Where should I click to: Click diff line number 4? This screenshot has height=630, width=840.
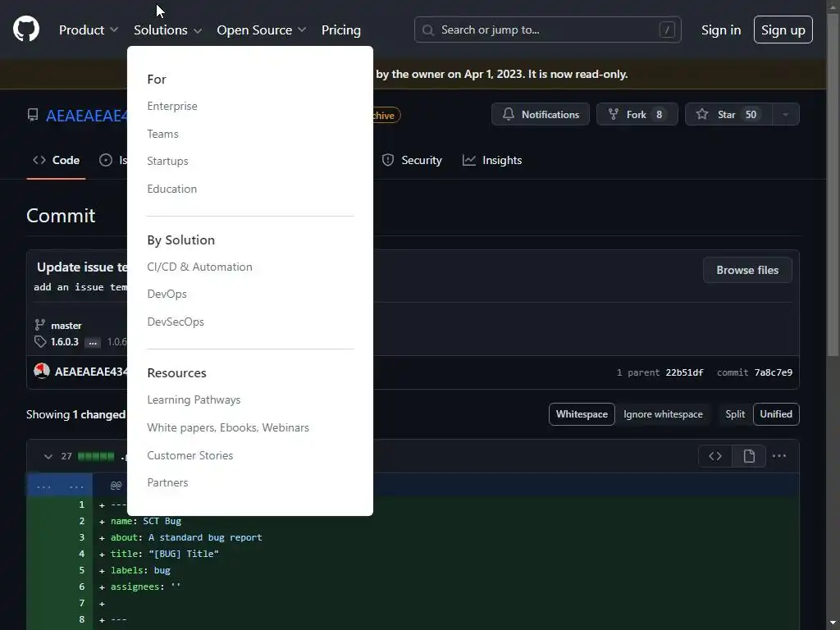(81, 554)
